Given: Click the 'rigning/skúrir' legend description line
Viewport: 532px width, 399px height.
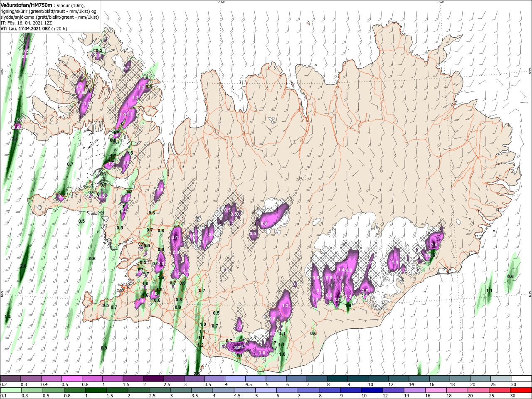Looking at the screenshot, I should 48,11.
